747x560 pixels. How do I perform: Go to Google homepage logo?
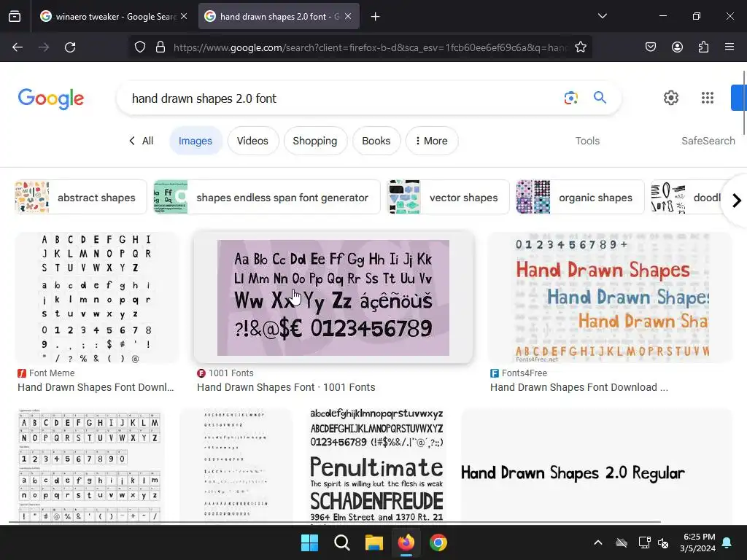(51, 98)
